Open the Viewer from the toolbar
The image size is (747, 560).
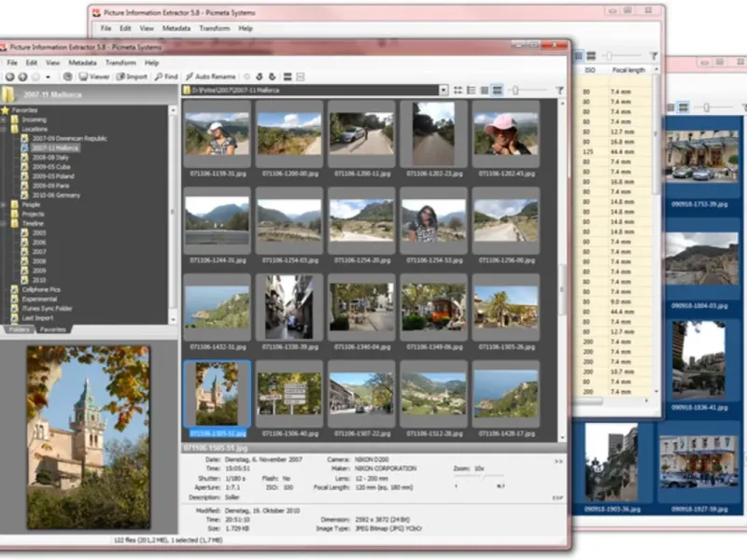click(94, 77)
